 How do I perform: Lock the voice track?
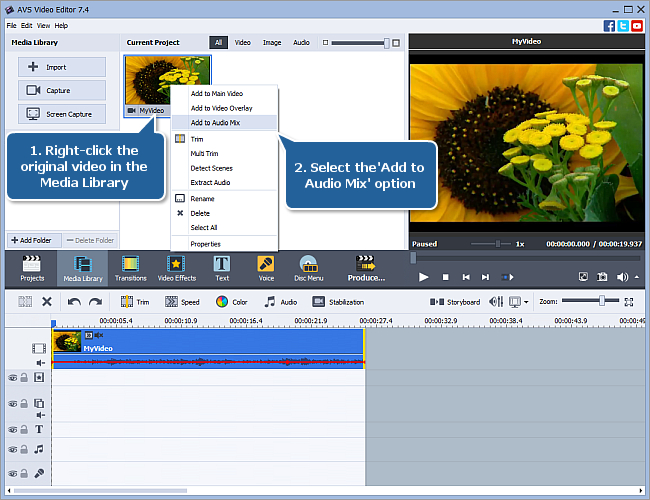[24, 473]
